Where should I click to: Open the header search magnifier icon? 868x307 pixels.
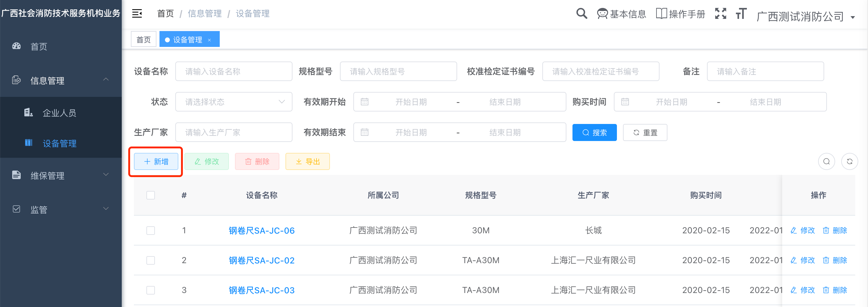click(582, 13)
